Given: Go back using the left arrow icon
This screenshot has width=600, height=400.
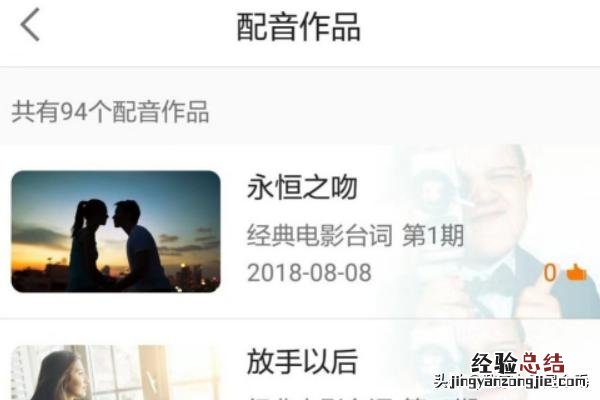Looking at the screenshot, I should click(30, 25).
